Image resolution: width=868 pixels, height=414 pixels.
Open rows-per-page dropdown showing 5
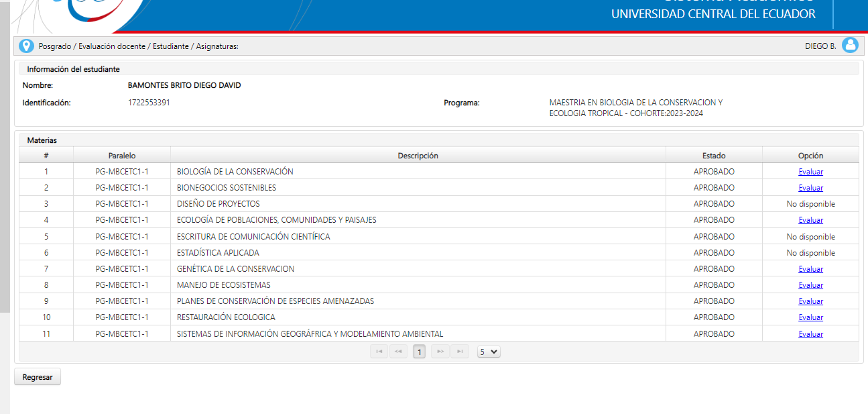pyautogui.click(x=489, y=352)
